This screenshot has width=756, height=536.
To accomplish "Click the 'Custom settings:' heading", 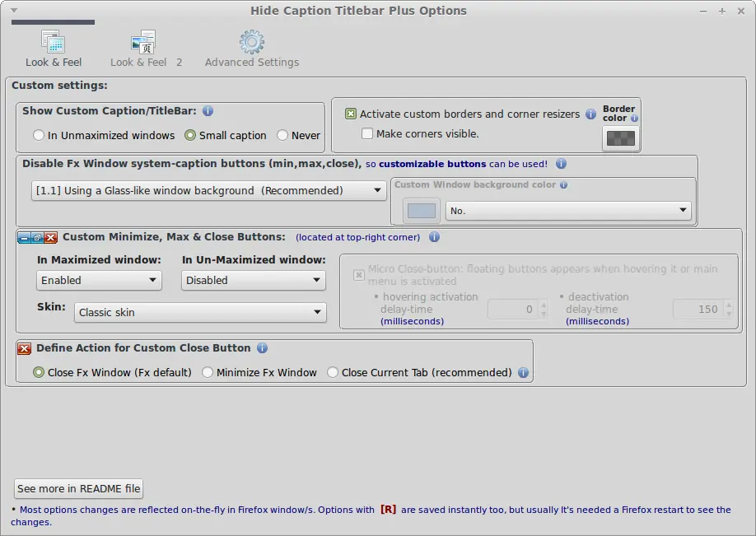I will tap(59, 86).
